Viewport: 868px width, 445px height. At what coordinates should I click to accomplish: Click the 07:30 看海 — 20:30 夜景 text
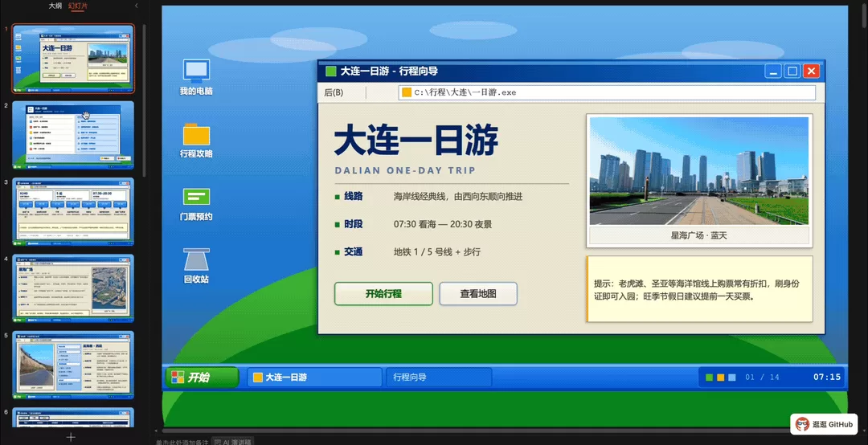coord(443,224)
